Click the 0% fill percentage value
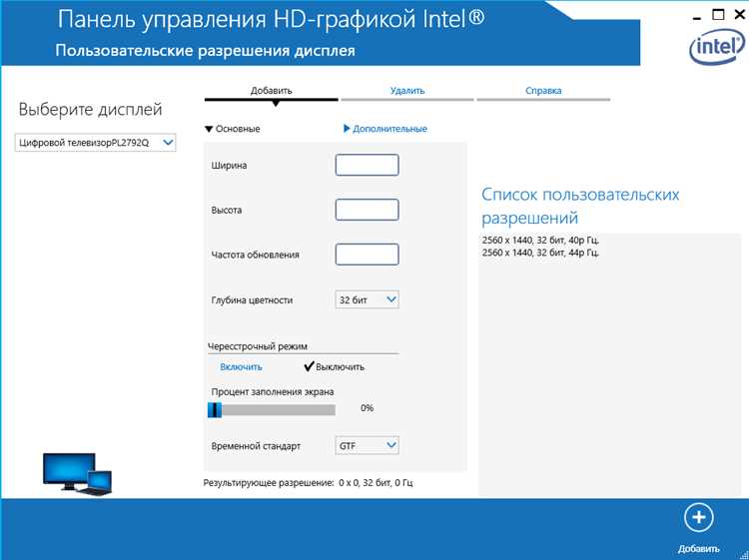The image size is (749, 560). [x=367, y=407]
